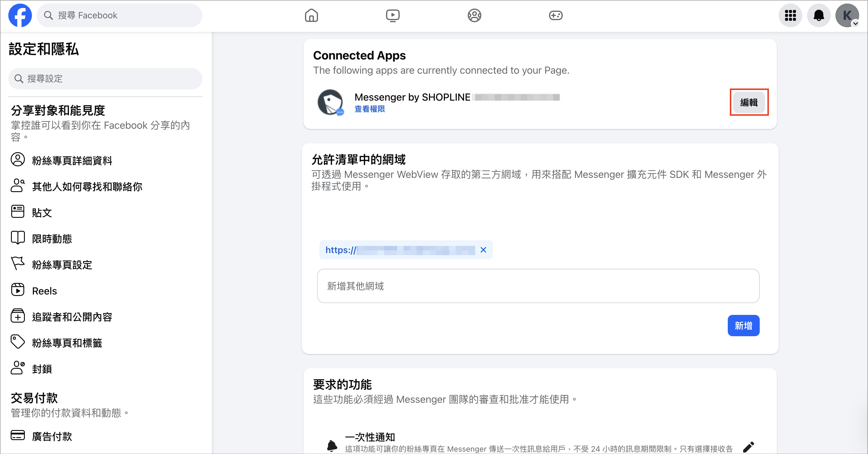Open the Video tab icon
Screen dimensions: 868x454
(x=393, y=15)
